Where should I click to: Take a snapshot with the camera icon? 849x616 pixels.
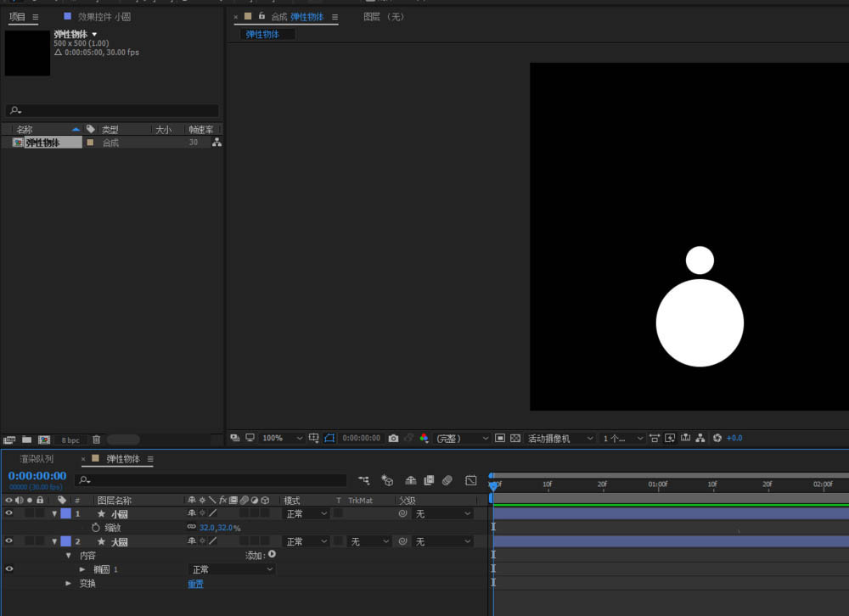(x=393, y=438)
